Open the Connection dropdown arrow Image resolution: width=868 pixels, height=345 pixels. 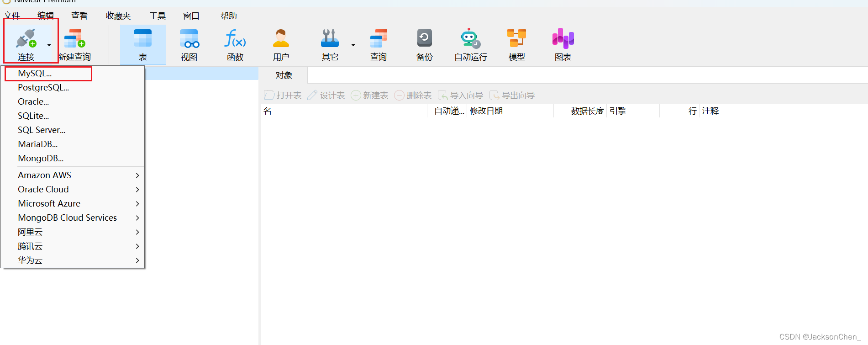tap(49, 45)
